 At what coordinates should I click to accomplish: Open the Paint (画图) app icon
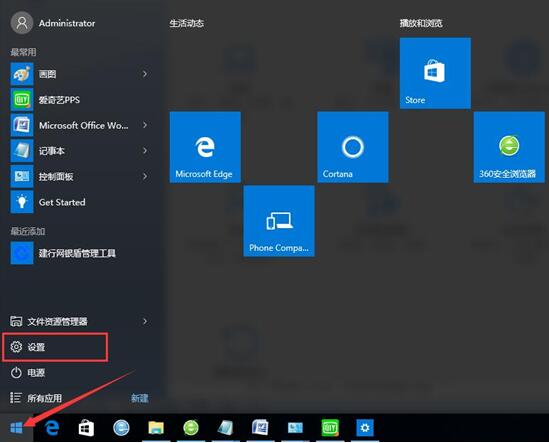click(x=22, y=74)
